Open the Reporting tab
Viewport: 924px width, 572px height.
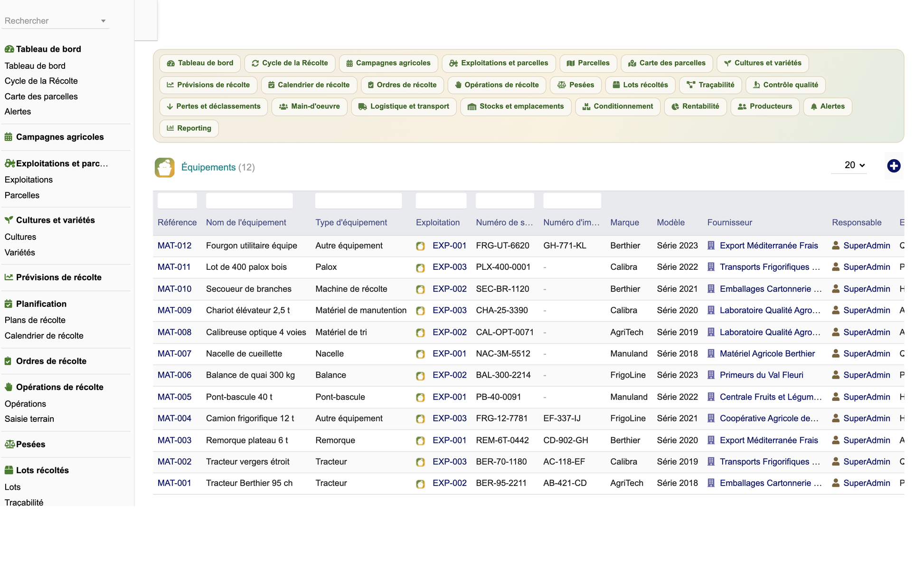(189, 128)
